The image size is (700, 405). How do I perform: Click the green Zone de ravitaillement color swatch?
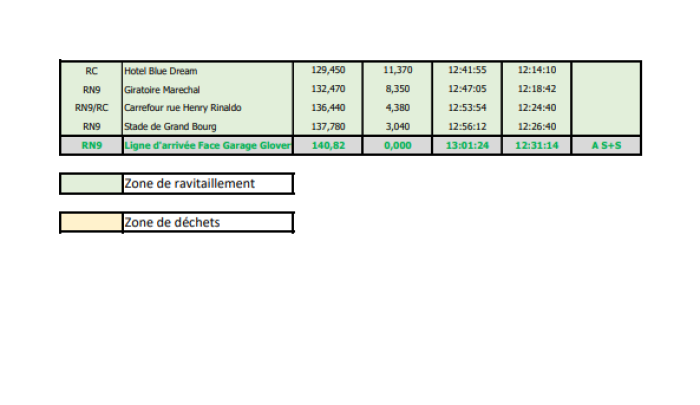coord(91,184)
